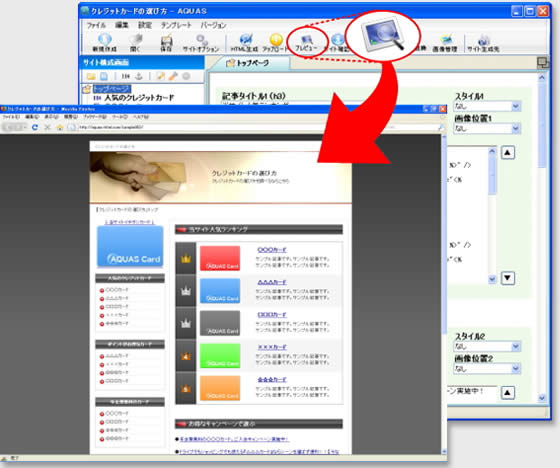Click the down-arrow button beside the first article text area
Screen dimensions: 560x468
click(508, 278)
